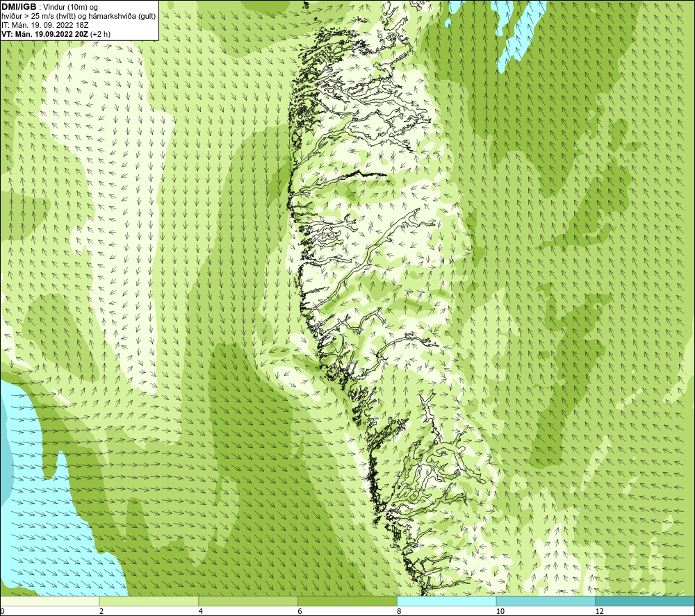Pick the dark green 6–8 m/s scale color
Screen dimensions: 695x616
[347, 601]
